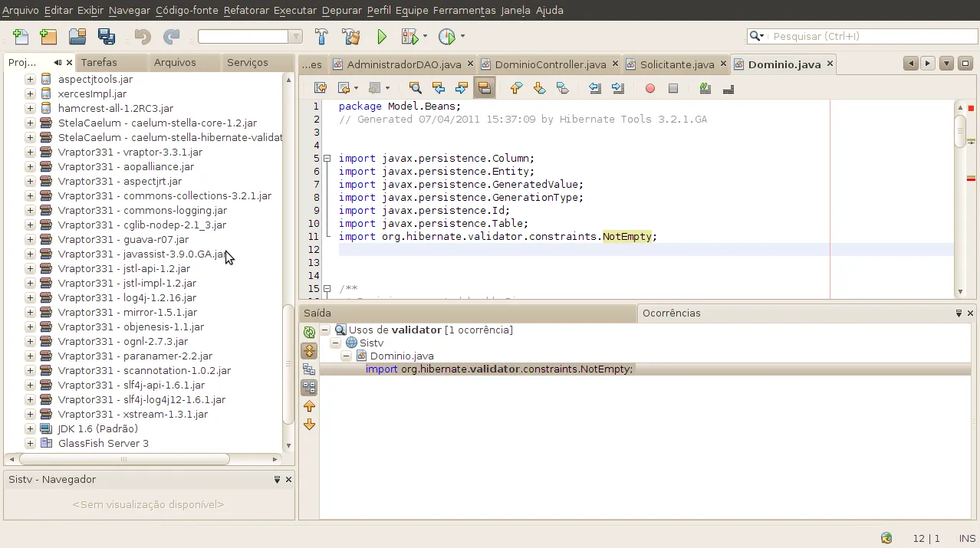Click Clean and Build hammer-and-broom icon
Viewport: 980px width, 548px height.
(350, 37)
